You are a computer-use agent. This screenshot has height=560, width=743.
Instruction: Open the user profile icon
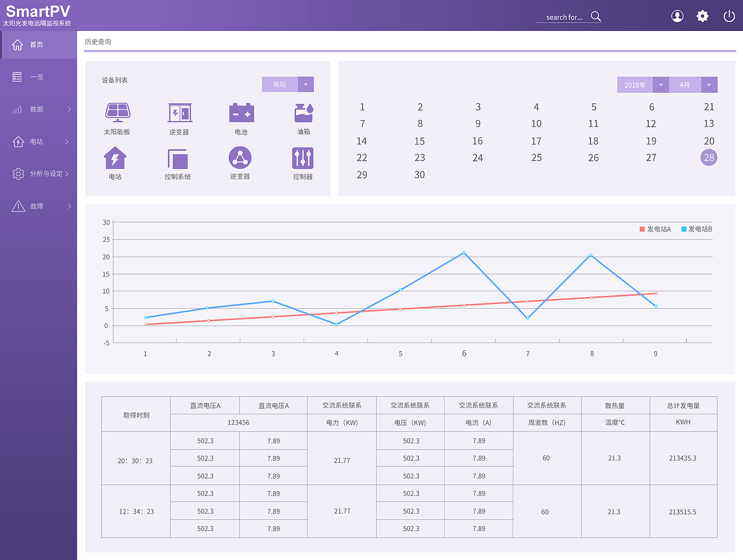(677, 16)
